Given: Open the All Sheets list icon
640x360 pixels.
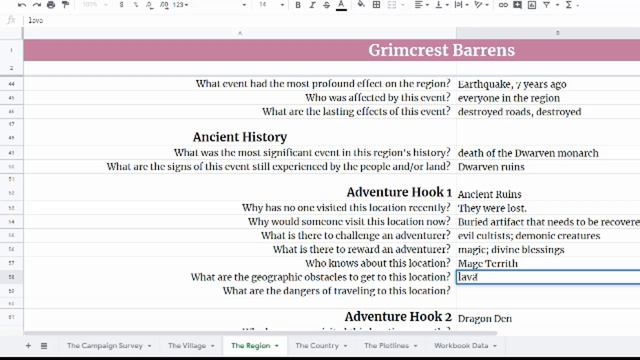Looking at the screenshot, I should [x=44, y=346].
